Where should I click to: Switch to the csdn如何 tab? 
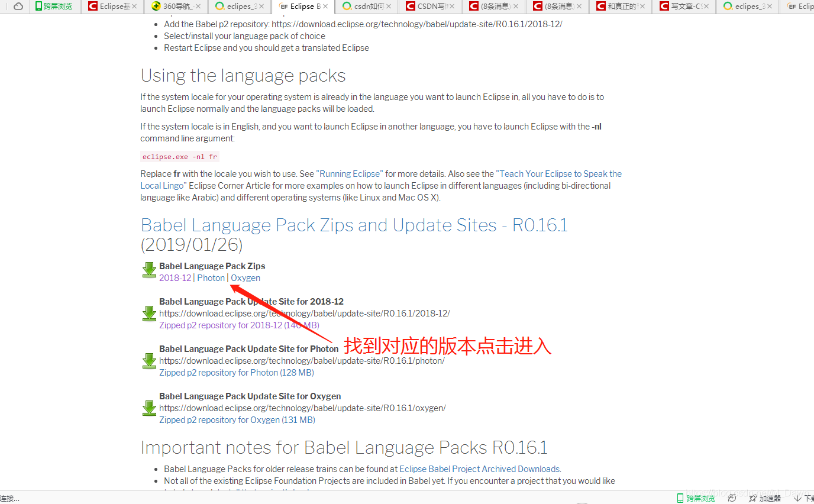[367, 7]
